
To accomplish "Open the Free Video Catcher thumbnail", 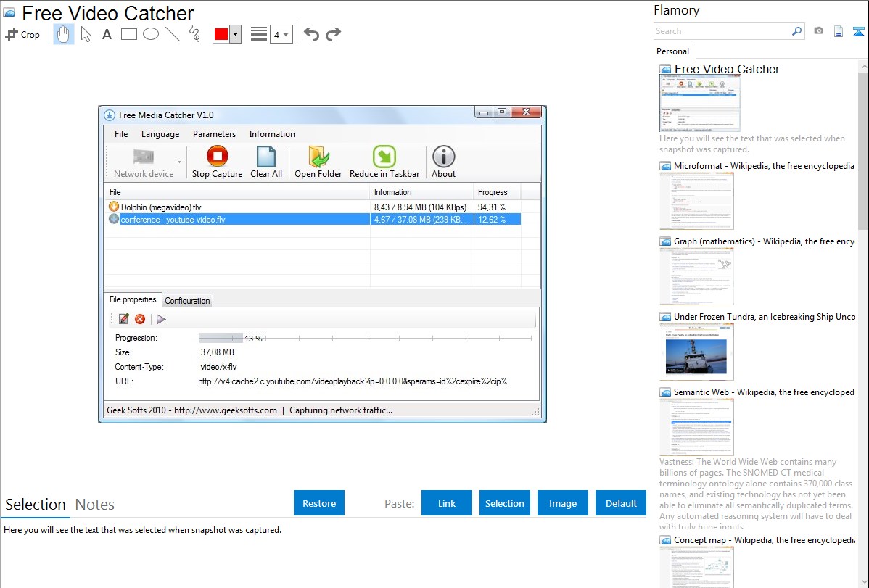I will (x=699, y=102).
